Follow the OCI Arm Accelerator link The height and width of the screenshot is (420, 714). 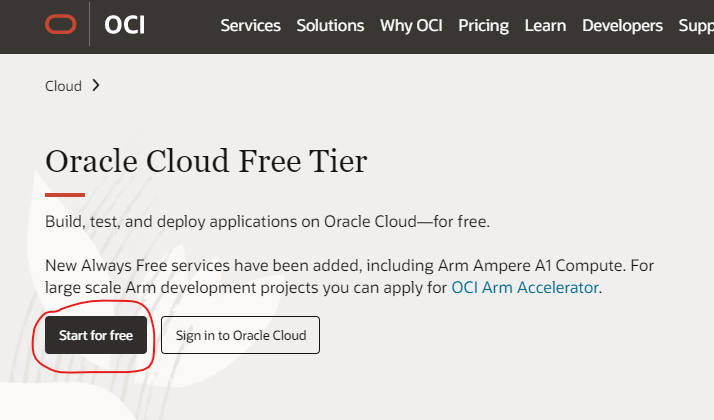[525, 287]
